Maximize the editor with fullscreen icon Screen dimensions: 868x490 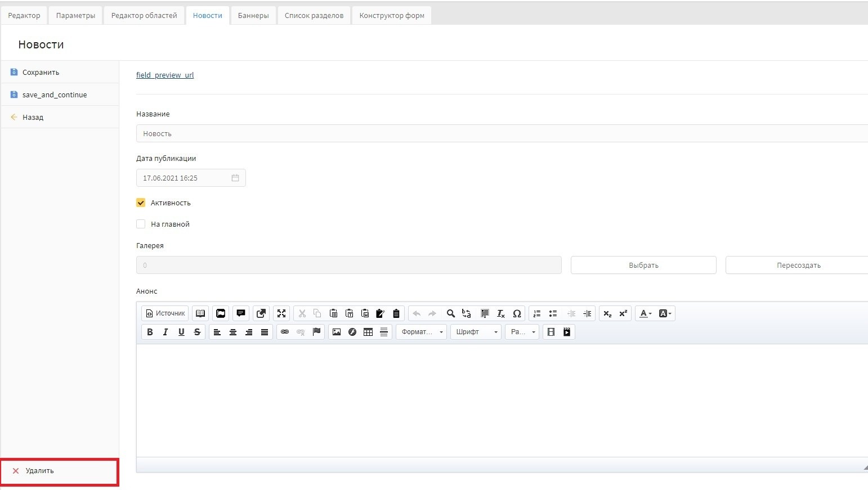point(281,313)
